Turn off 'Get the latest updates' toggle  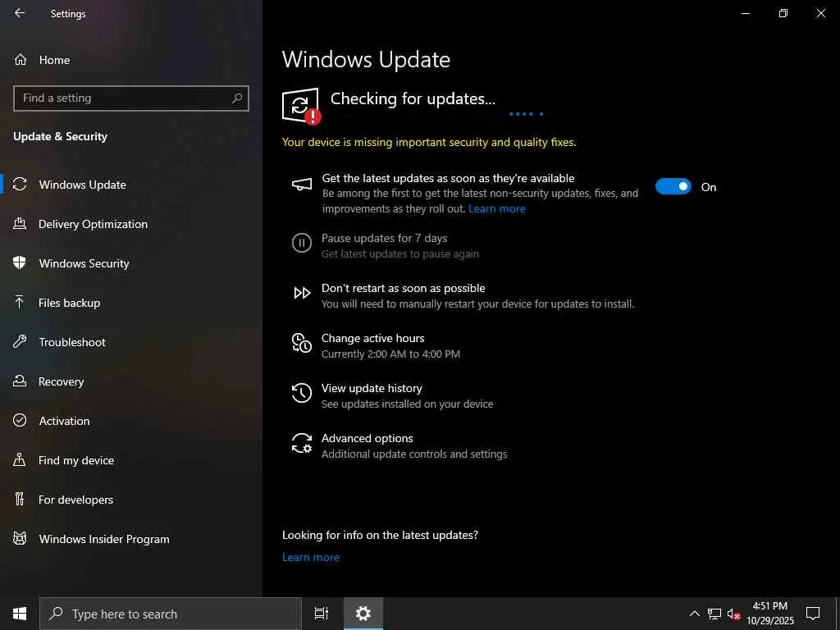click(673, 186)
